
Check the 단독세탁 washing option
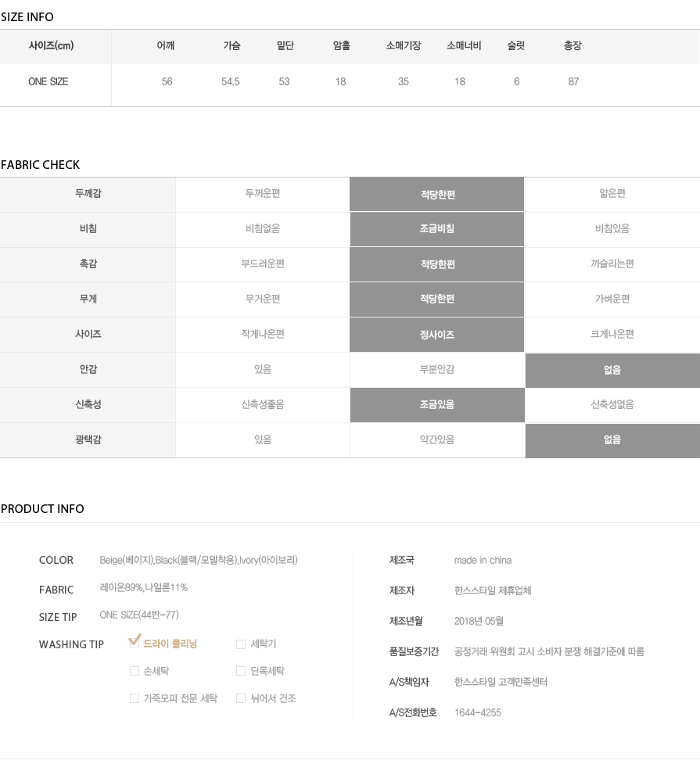coord(241,671)
